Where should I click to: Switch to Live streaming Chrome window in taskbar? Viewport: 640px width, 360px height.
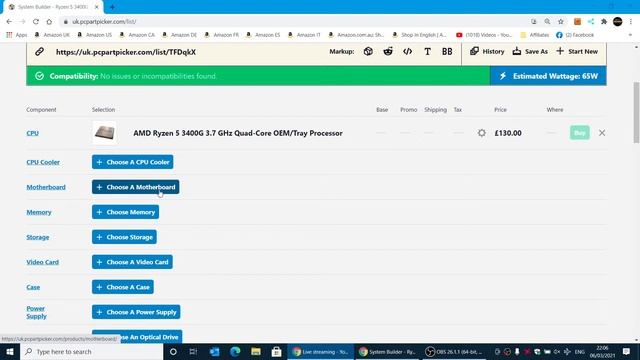point(321,351)
